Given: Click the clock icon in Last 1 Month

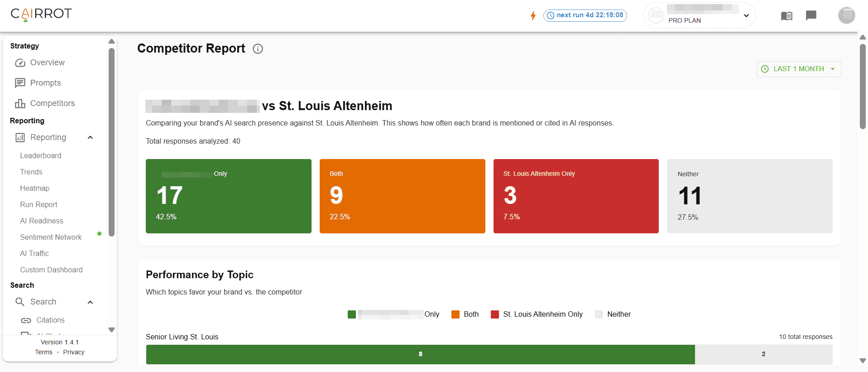Looking at the screenshot, I should coord(765,69).
